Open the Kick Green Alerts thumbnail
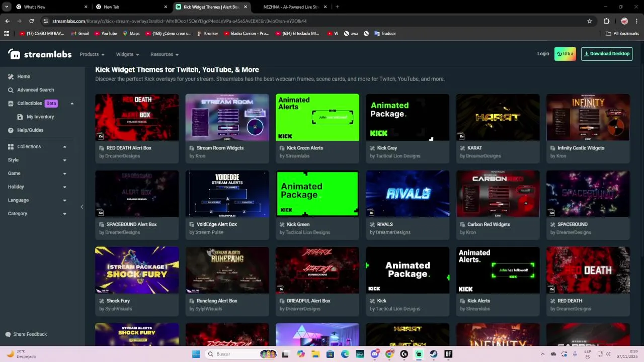The height and width of the screenshot is (362, 644). (317, 117)
